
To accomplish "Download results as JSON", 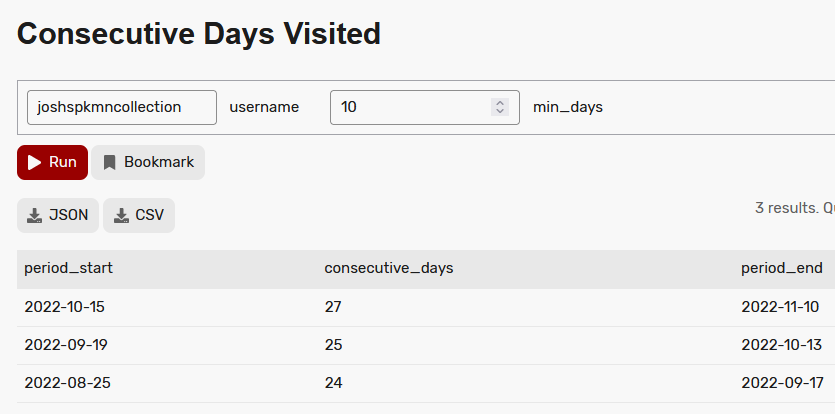I will click(x=57, y=215).
